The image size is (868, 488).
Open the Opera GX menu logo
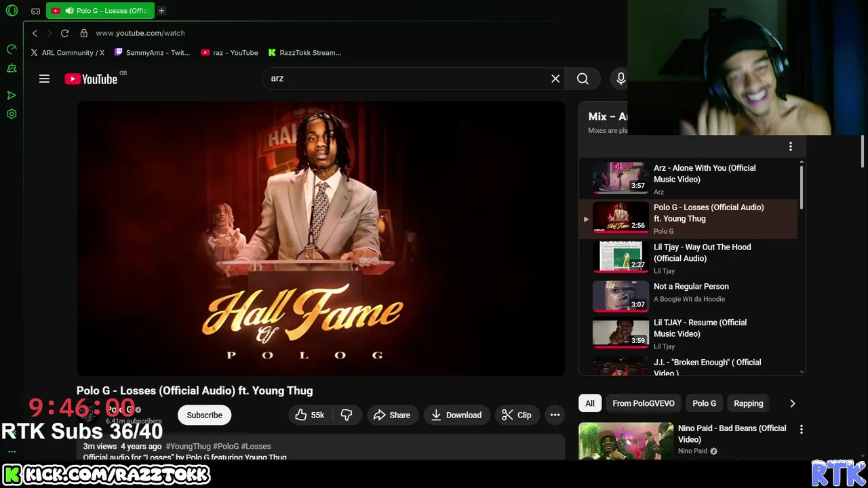pyautogui.click(x=12, y=11)
